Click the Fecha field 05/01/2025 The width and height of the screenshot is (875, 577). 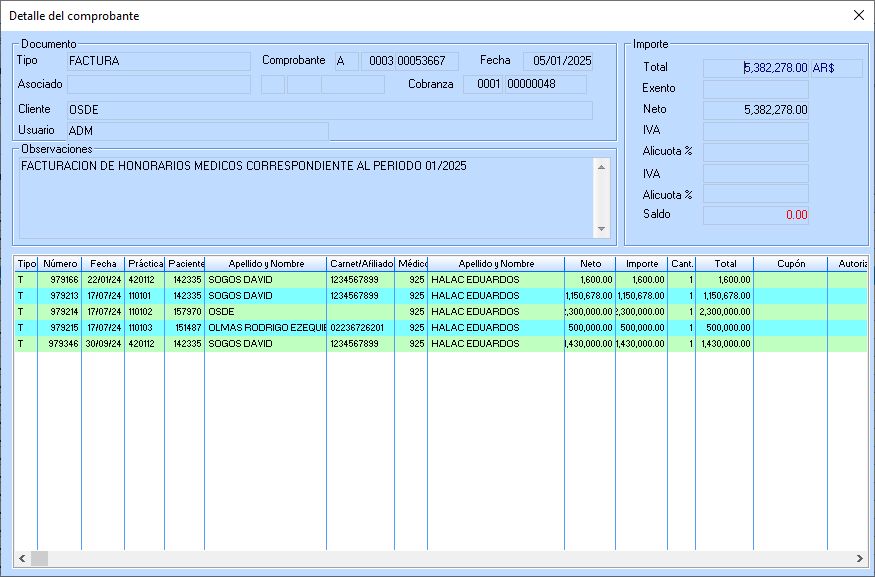(558, 61)
